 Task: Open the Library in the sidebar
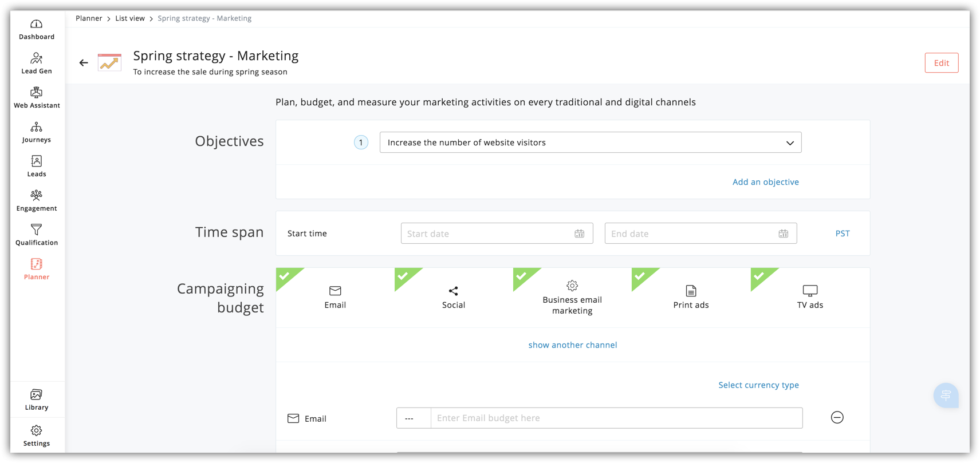click(x=37, y=399)
